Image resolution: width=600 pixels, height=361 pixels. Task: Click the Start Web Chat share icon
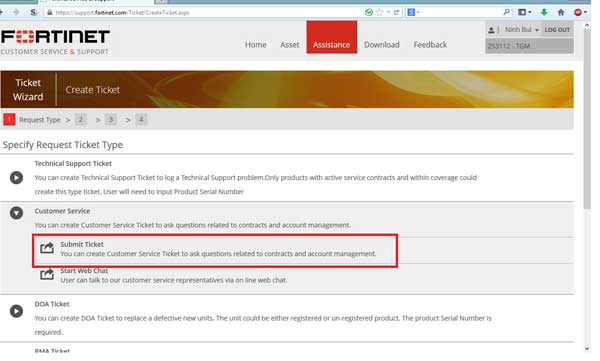pos(47,274)
